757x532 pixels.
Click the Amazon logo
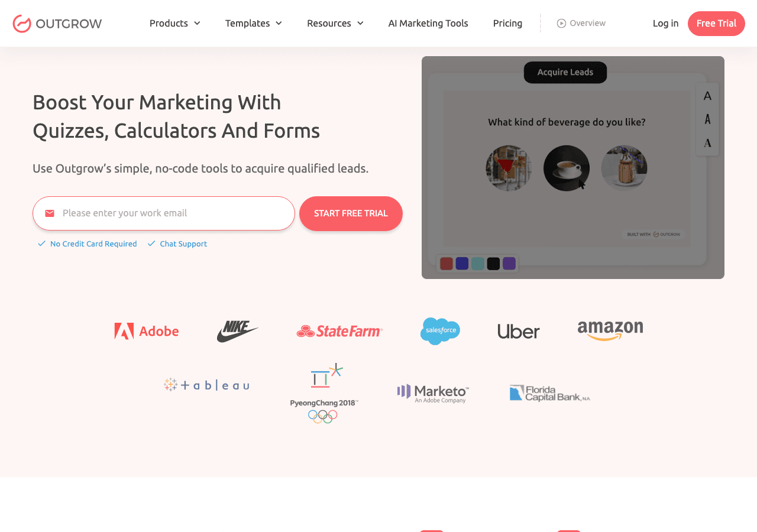(x=610, y=331)
